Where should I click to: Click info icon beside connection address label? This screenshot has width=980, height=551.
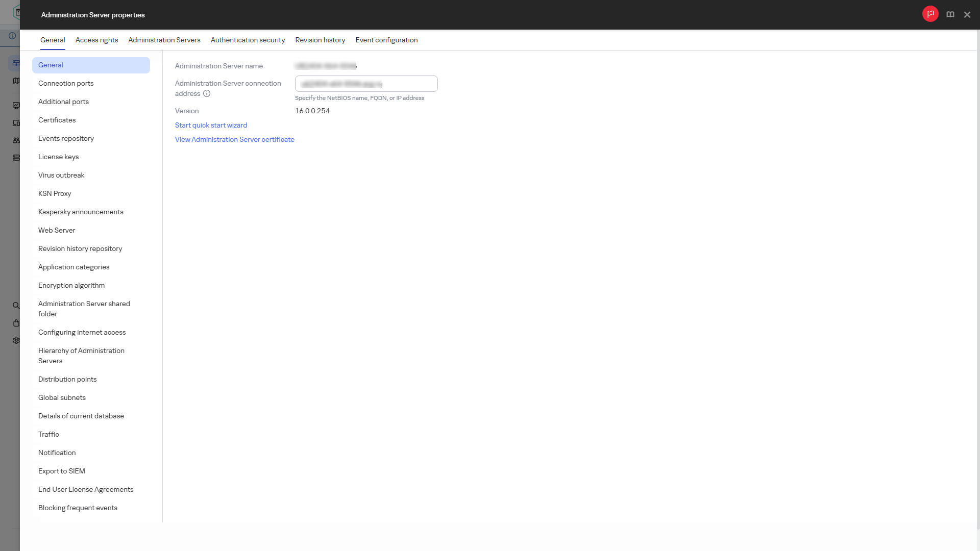click(207, 94)
